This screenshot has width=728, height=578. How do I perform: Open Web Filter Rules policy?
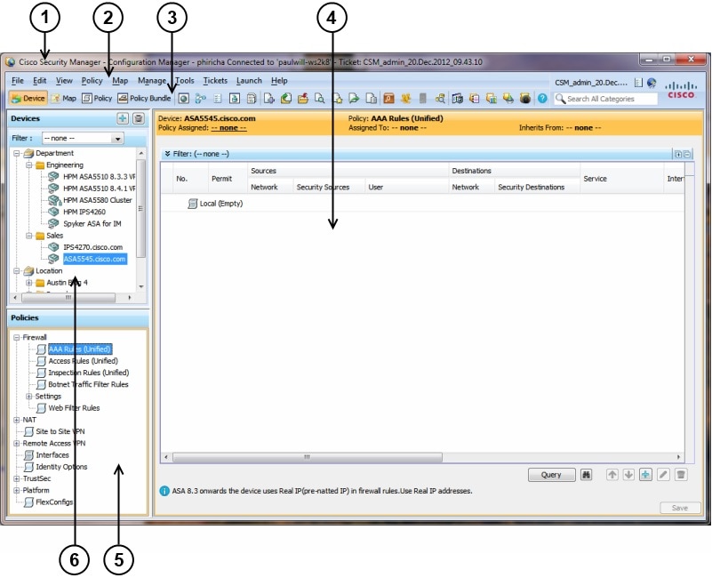pos(74,408)
